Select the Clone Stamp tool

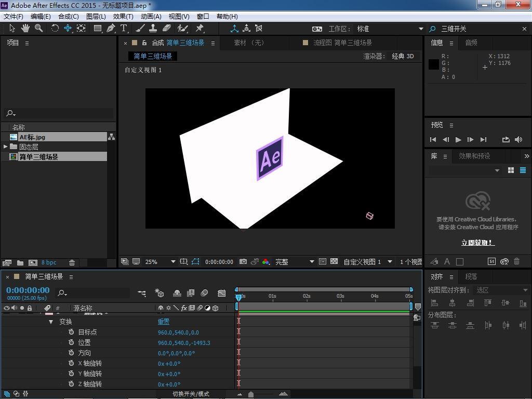(x=153, y=29)
